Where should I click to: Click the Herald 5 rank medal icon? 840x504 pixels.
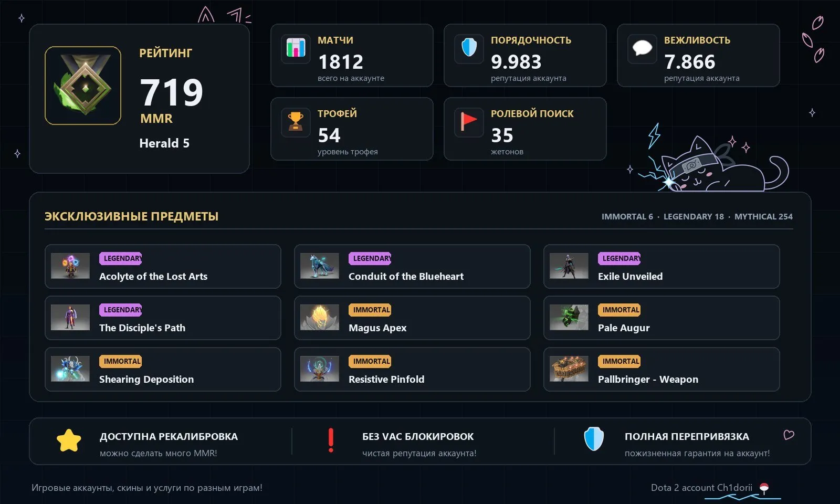click(83, 86)
